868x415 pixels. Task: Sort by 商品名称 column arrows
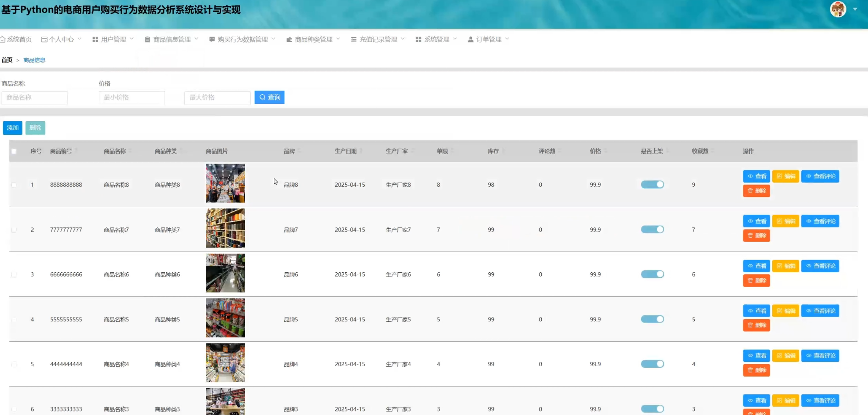point(130,151)
